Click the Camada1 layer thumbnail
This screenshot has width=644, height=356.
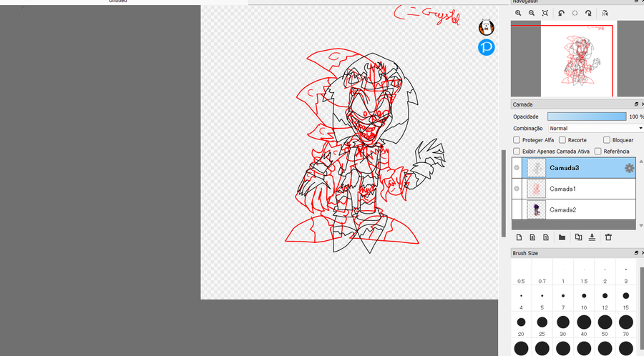(537, 189)
